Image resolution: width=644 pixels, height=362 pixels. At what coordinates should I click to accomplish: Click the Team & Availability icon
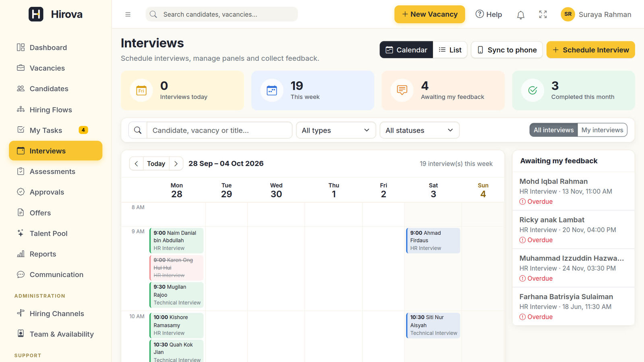tap(21, 333)
